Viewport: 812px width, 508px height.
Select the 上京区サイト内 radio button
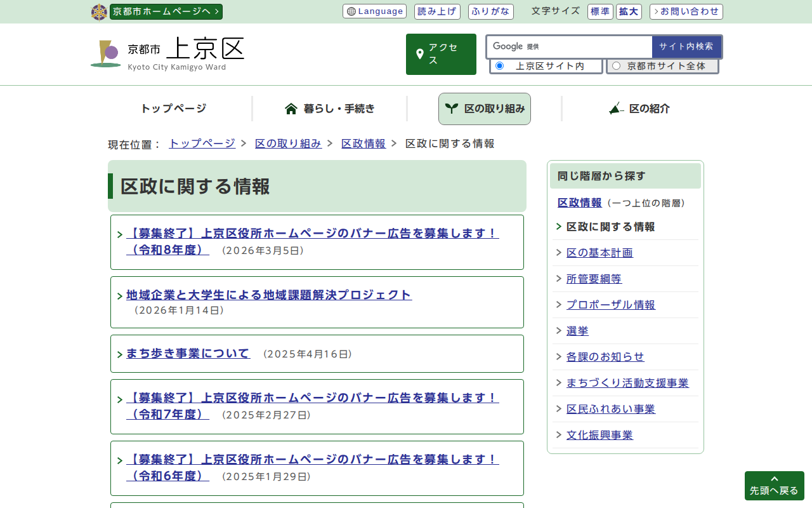(500, 66)
